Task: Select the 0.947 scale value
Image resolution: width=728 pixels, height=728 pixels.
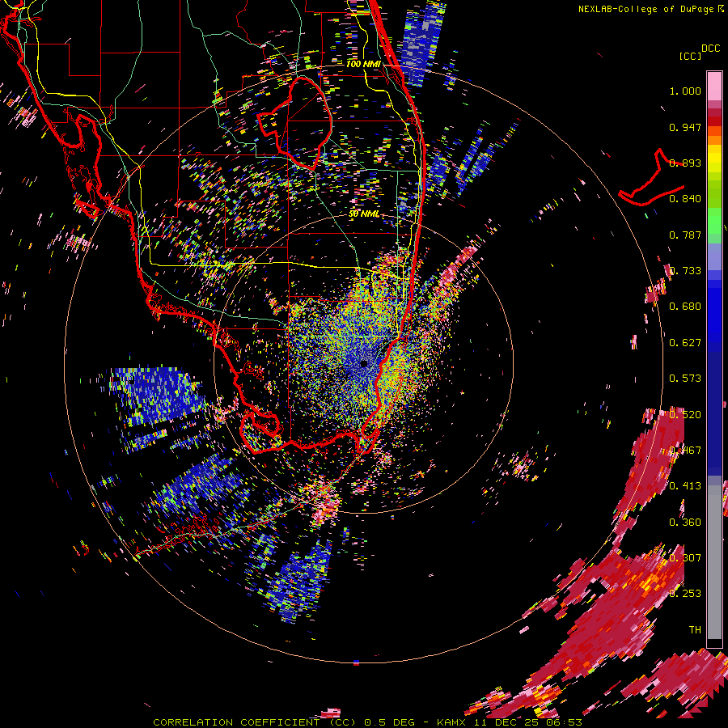Action: (685, 127)
